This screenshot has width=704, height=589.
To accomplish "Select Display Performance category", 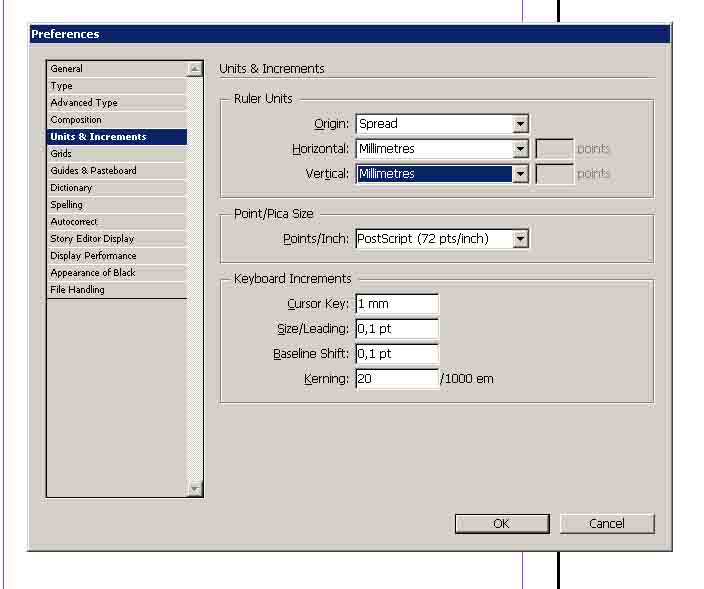I will pyautogui.click(x=117, y=256).
